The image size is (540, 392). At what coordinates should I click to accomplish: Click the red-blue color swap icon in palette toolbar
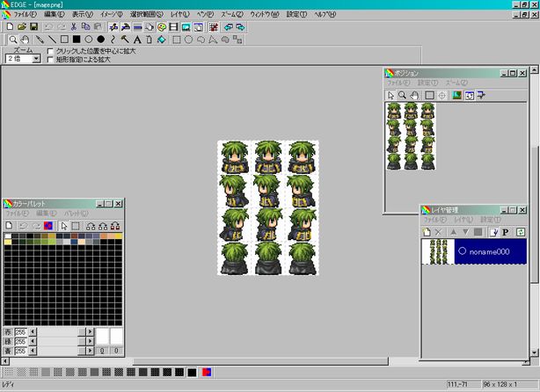tap(48, 226)
